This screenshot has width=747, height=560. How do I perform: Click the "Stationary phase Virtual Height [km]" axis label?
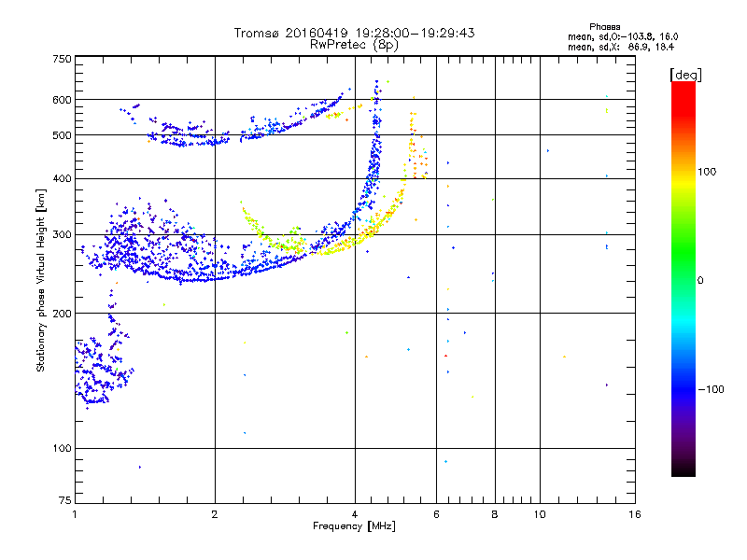pyautogui.click(x=41, y=280)
